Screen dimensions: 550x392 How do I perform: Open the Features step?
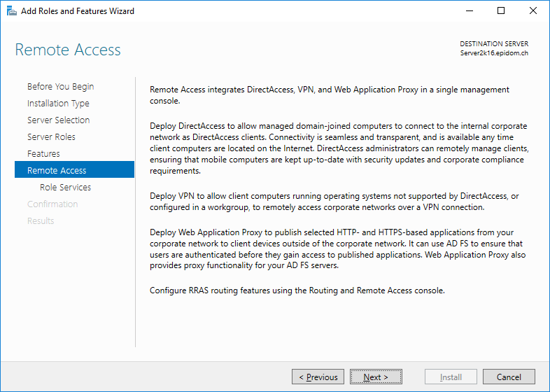[43, 154]
